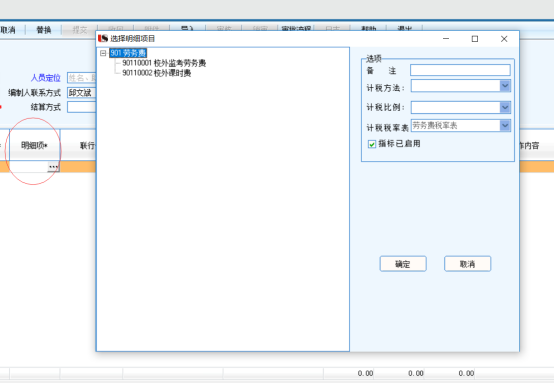
Task: Open the 明细项 ellipsis browse button
Action: point(53,166)
